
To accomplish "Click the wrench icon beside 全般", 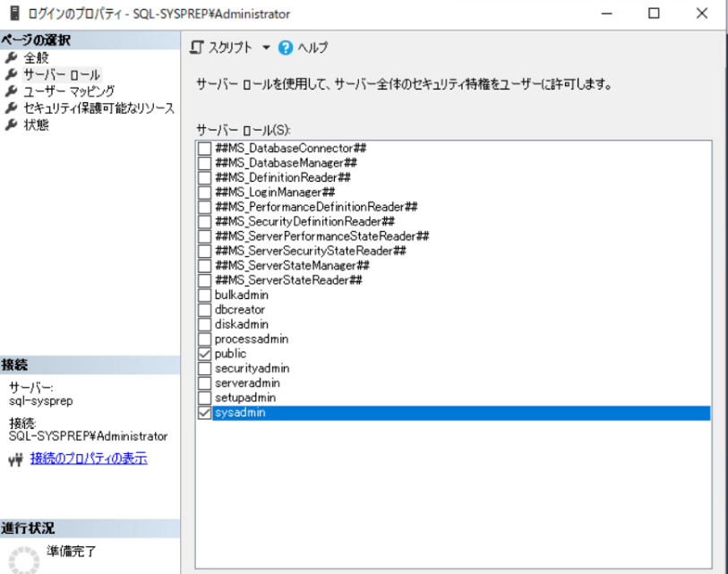I will pyautogui.click(x=11, y=57).
